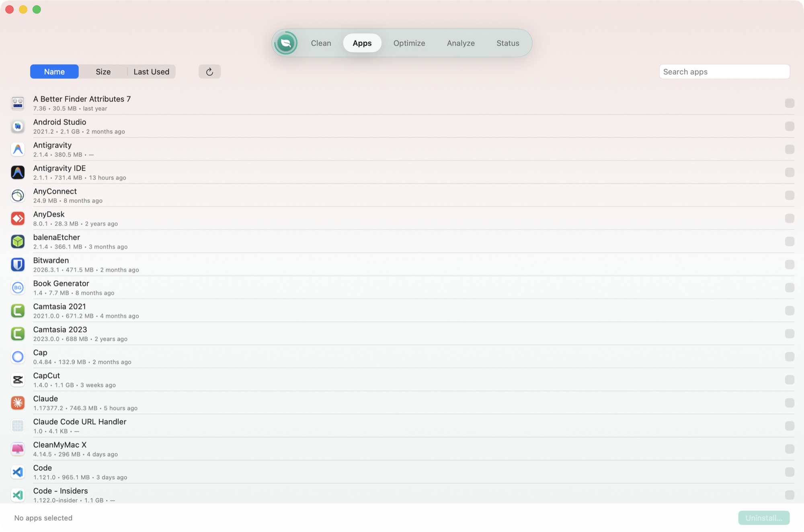
Task: Check the CleanMyMac X checkbox
Action: pyautogui.click(x=790, y=449)
